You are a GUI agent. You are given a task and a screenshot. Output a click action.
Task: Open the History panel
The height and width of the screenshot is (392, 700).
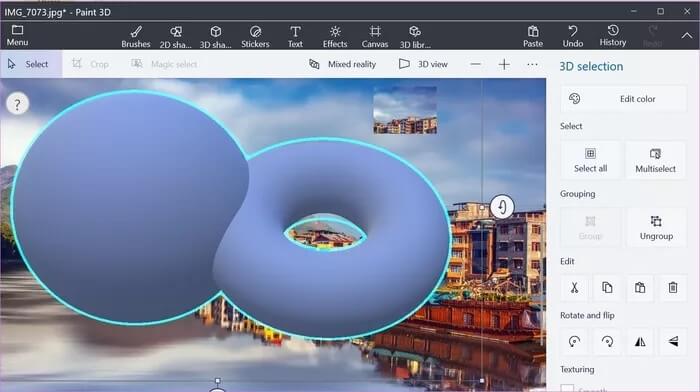coord(612,36)
